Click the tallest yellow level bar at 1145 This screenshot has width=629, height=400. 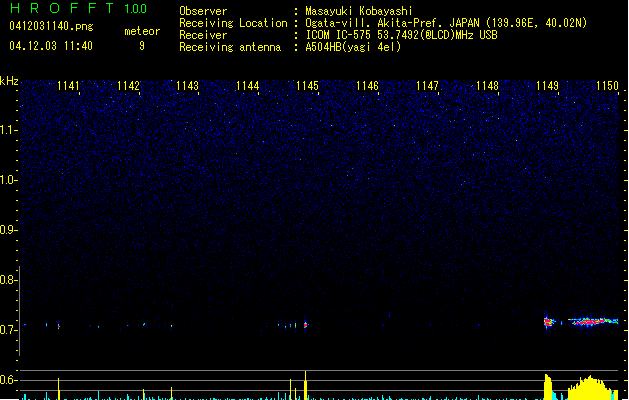point(305,386)
